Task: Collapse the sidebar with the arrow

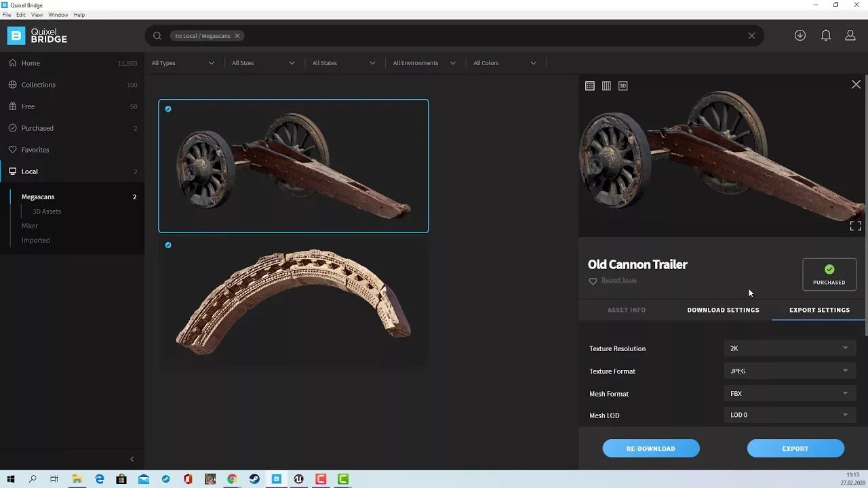Action: tap(132, 459)
